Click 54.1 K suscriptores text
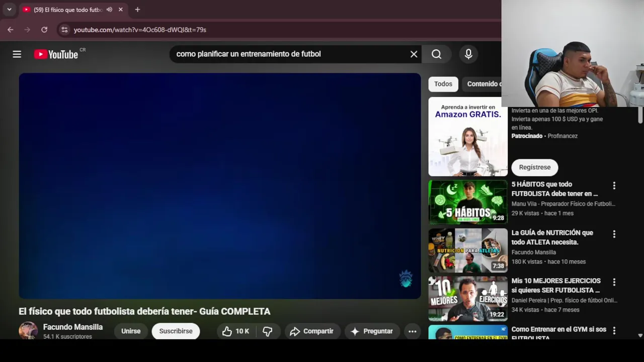Screen dimensions: 644x362 [67, 337]
